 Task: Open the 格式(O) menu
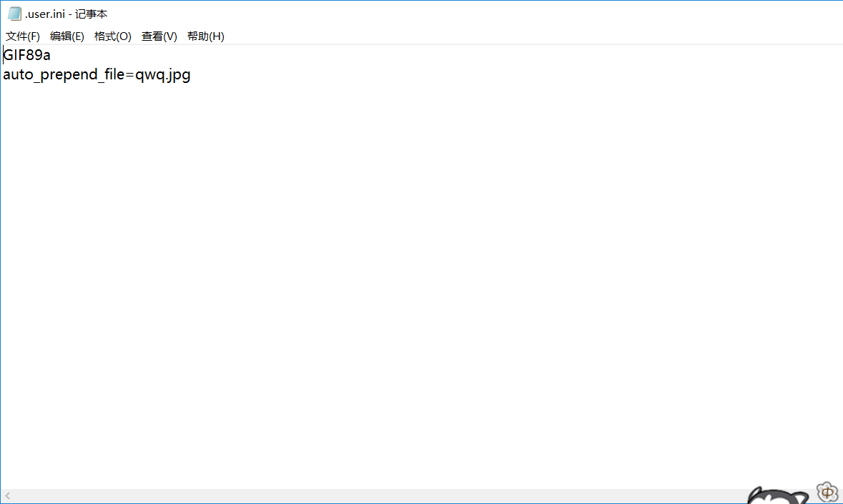tap(112, 36)
